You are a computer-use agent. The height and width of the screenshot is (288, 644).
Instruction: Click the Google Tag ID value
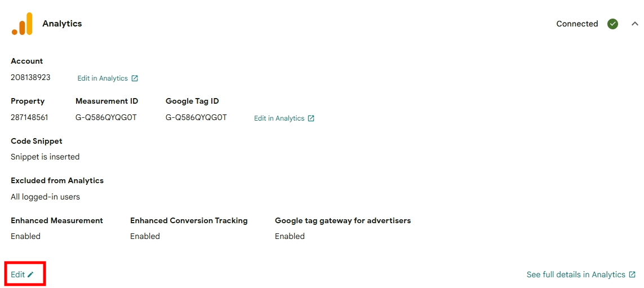pos(196,117)
